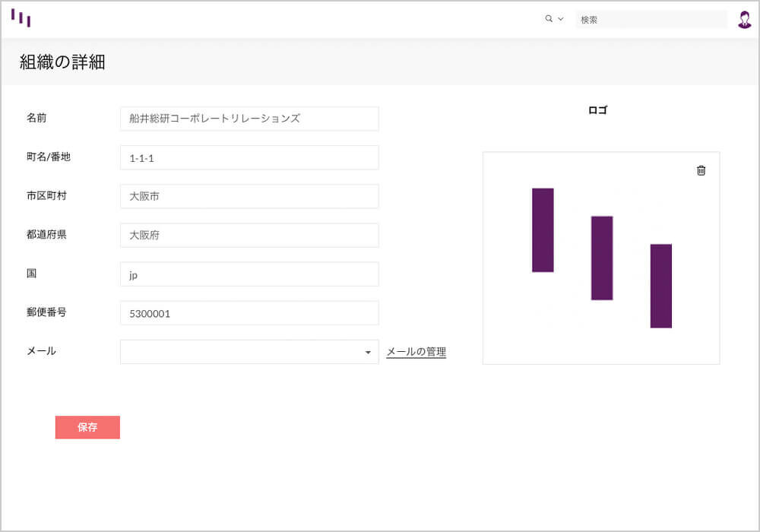This screenshot has height=532, width=760.
Task: Click the 郵便番号 field with 5300001
Action: 249,313
